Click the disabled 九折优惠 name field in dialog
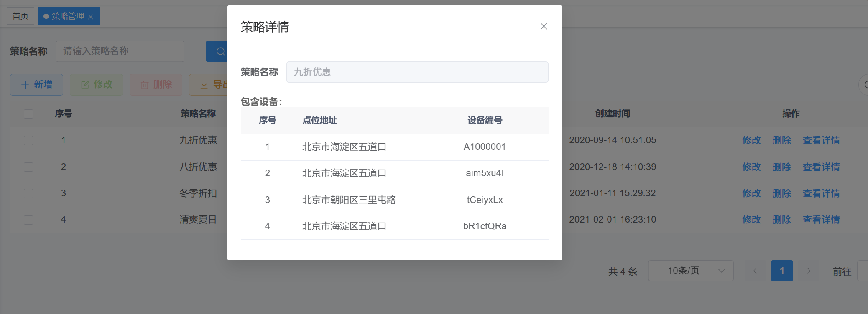This screenshot has width=868, height=314. [x=417, y=72]
